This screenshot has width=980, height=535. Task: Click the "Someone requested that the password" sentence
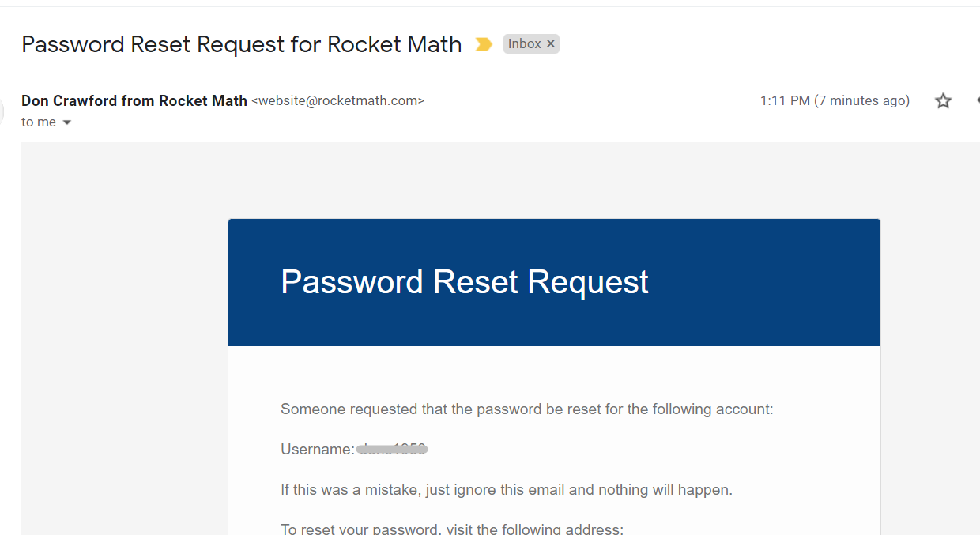(x=526, y=409)
